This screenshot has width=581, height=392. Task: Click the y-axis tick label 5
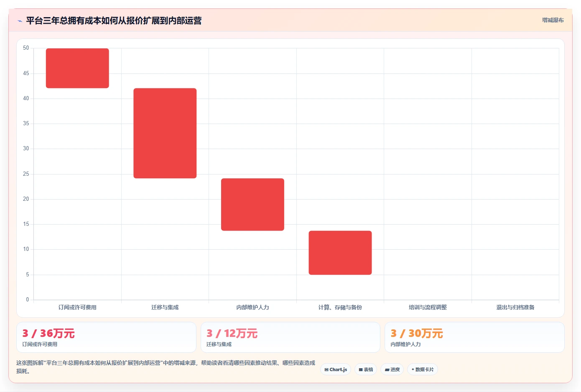[28, 275]
